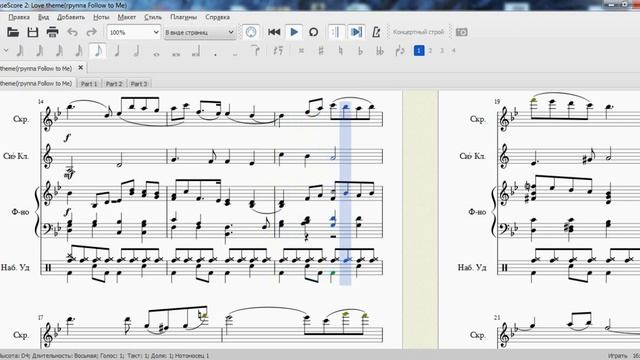Switch to the full score part tab
The height and width of the screenshot is (360, 640).
pos(37,83)
